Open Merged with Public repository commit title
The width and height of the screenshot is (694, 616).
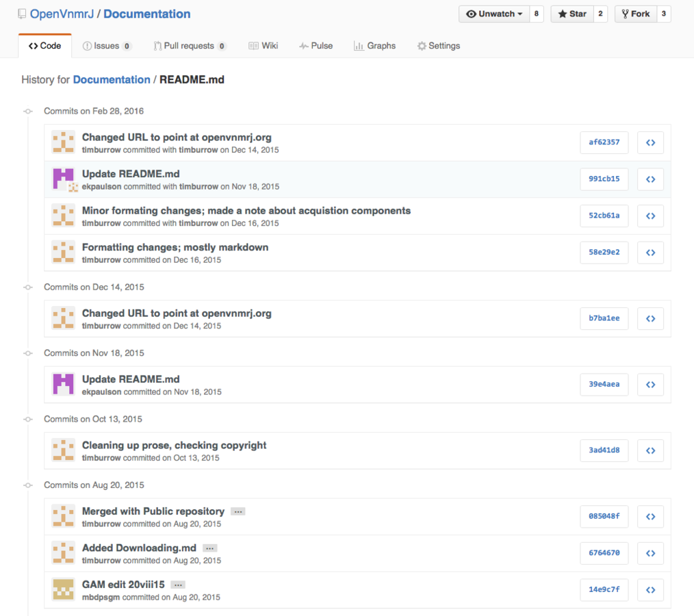[153, 511]
